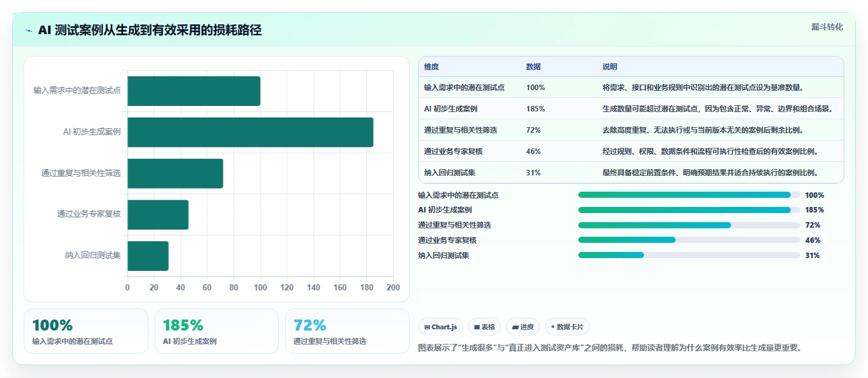Click the 100% value in the table
868x378 pixels.
[x=536, y=88]
